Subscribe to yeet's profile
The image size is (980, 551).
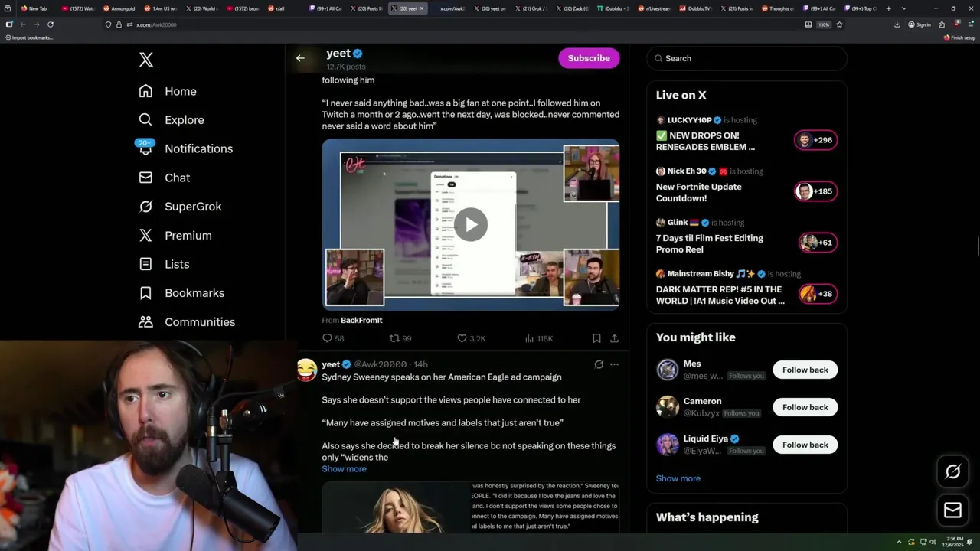(x=589, y=58)
